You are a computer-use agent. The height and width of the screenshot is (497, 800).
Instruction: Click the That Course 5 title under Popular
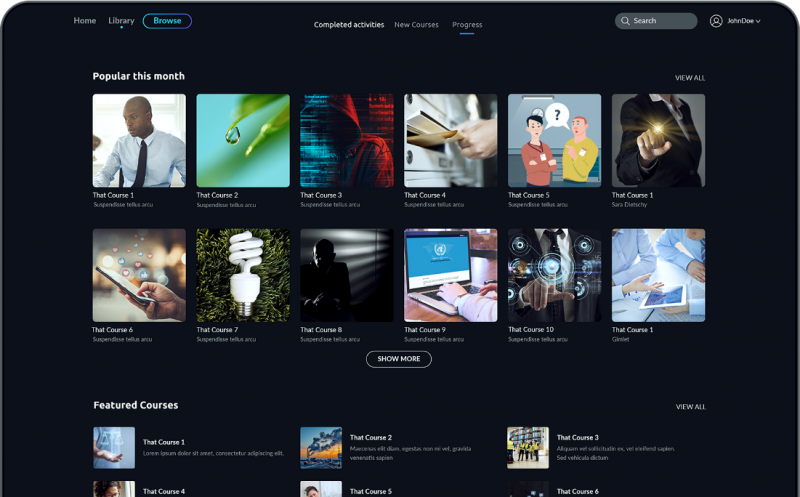point(529,195)
